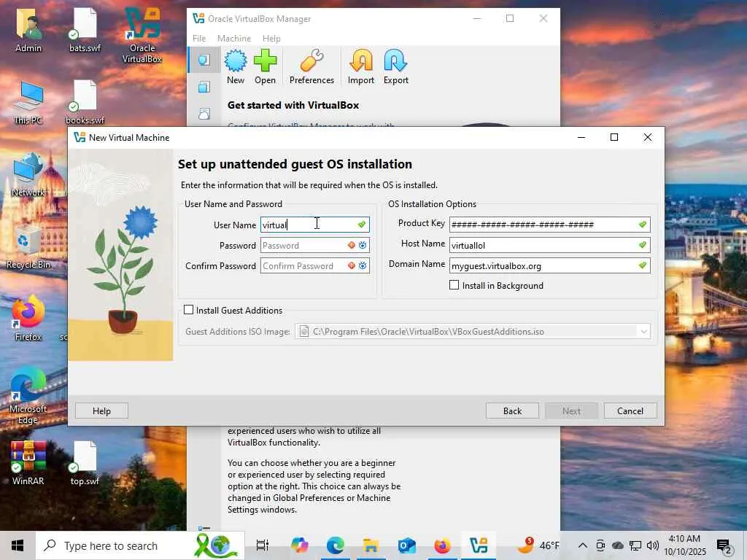The height and width of the screenshot is (560, 747).
Task: Select the second sidebar icon in VirtualBox Manager
Action: click(204, 87)
